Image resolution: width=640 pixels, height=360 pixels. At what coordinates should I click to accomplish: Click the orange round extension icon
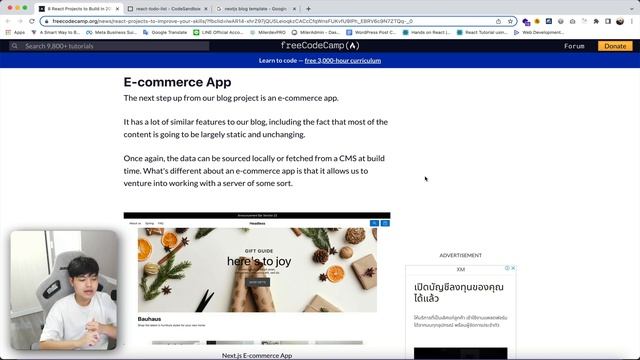click(537, 21)
